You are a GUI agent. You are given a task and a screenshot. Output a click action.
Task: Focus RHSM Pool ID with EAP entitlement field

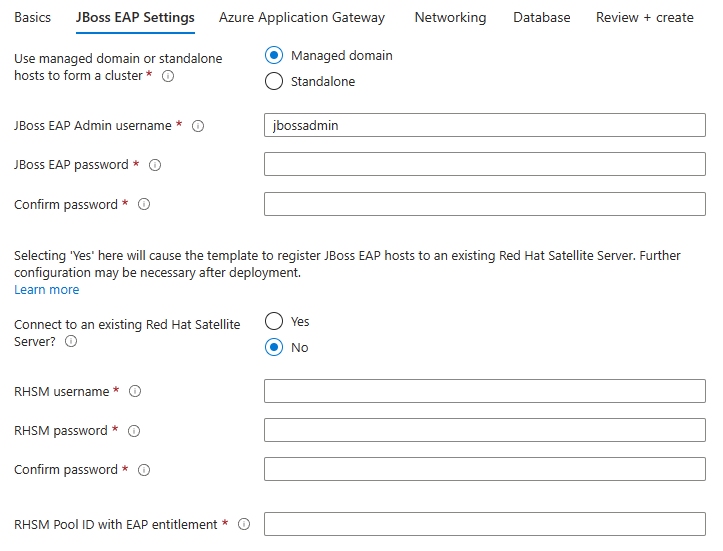pyautogui.click(x=485, y=524)
